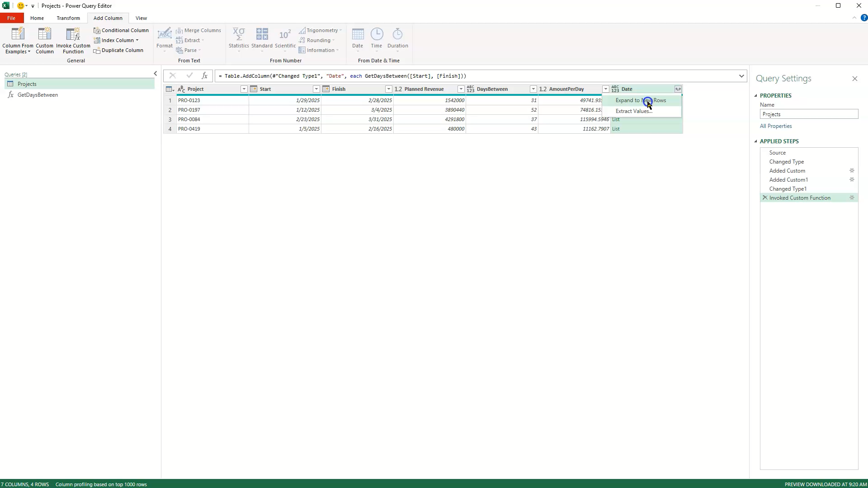868x488 pixels.
Task: Collapse the Queries pane
Action: point(155,73)
